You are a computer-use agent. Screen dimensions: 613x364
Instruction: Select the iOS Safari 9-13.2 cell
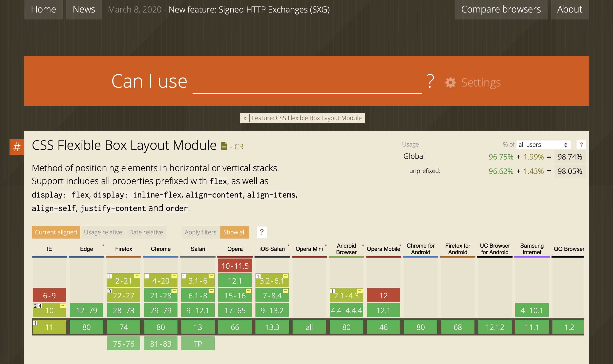coord(272,310)
